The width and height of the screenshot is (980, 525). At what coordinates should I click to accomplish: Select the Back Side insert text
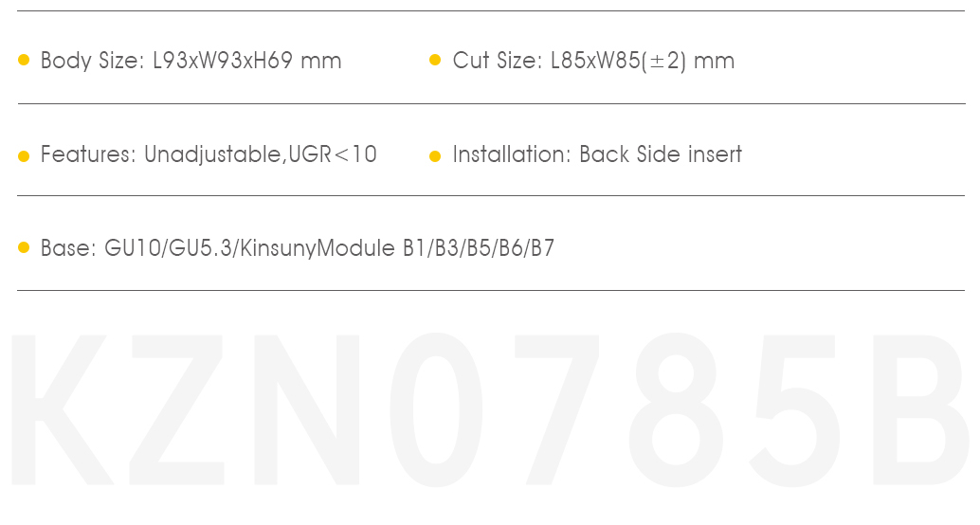point(661,154)
